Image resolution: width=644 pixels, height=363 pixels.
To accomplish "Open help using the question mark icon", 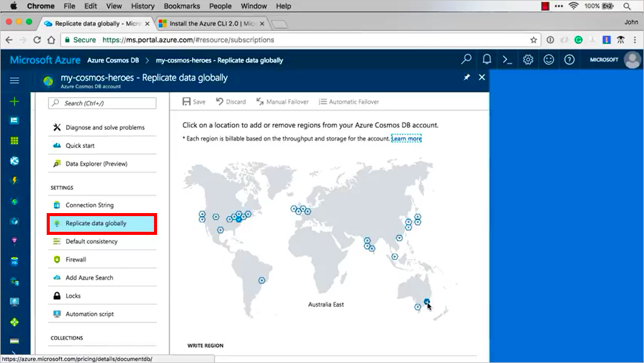I will (569, 59).
